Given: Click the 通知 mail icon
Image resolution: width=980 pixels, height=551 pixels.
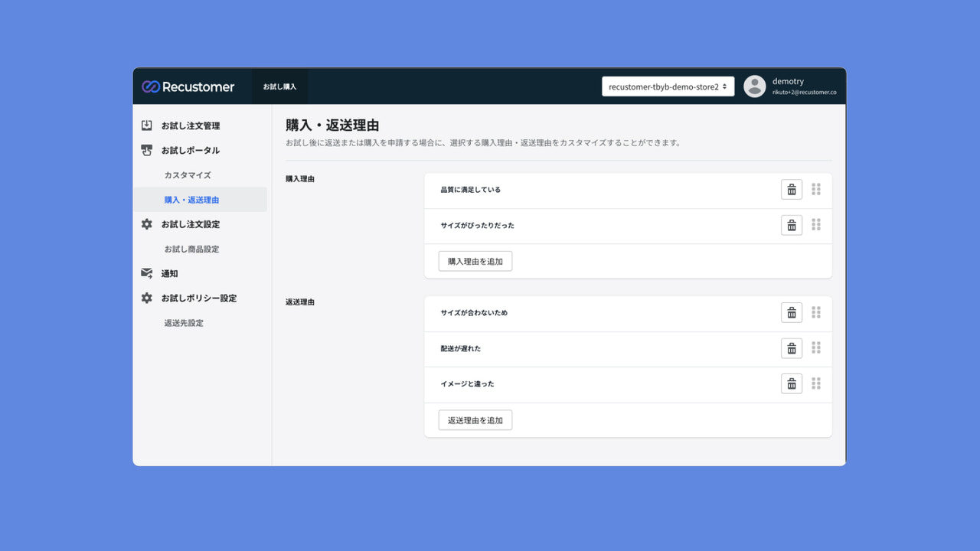Looking at the screenshot, I should pos(147,273).
